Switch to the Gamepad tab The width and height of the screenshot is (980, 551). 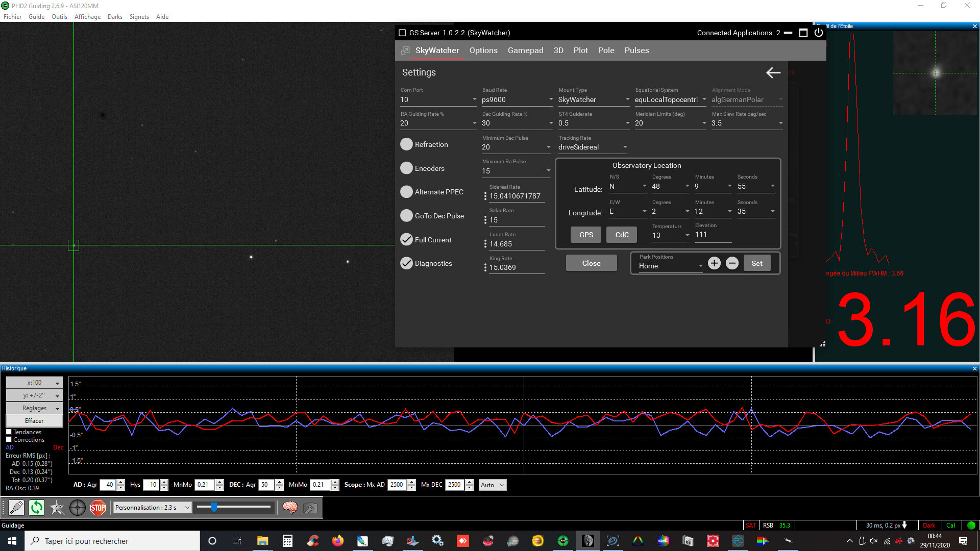click(525, 50)
